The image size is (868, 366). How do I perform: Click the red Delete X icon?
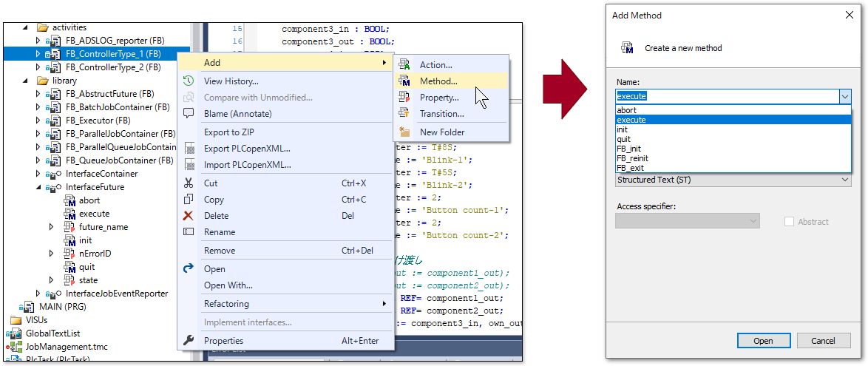tap(189, 215)
